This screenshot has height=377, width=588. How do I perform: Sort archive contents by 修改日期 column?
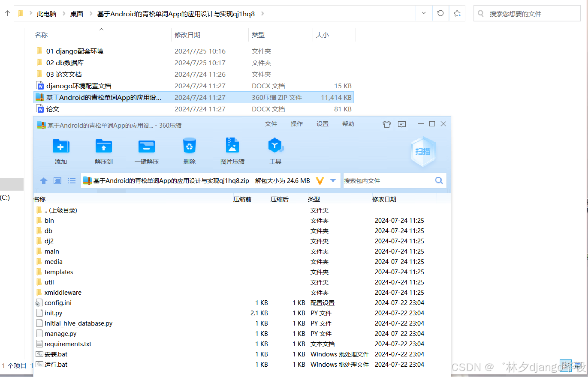[384, 199]
